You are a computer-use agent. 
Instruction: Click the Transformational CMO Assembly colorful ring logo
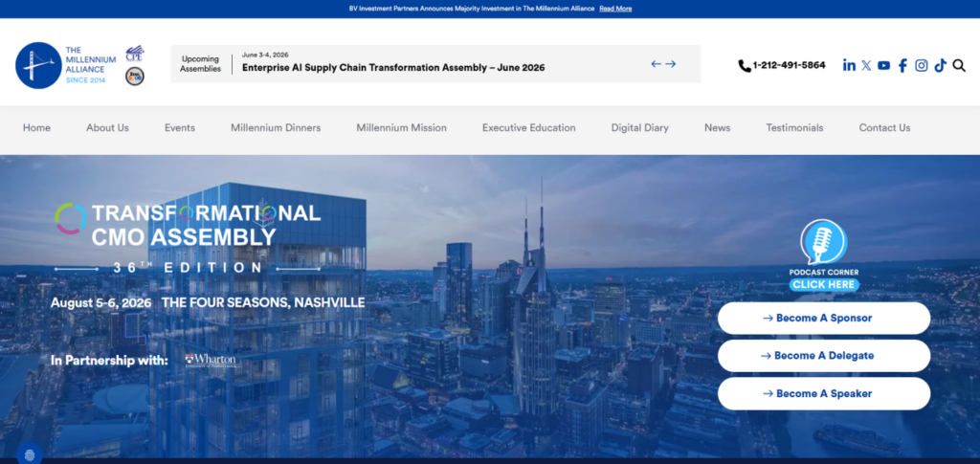(x=71, y=218)
